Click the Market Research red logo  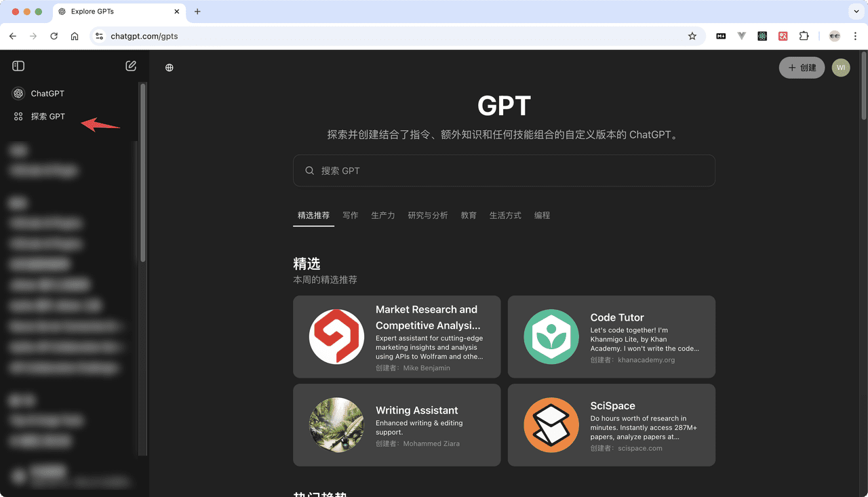click(x=336, y=337)
